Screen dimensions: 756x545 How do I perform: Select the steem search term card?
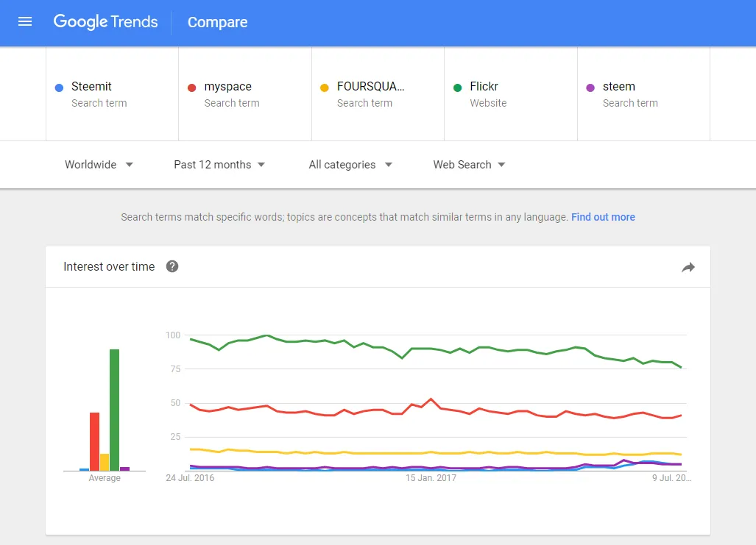pos(643,94)
